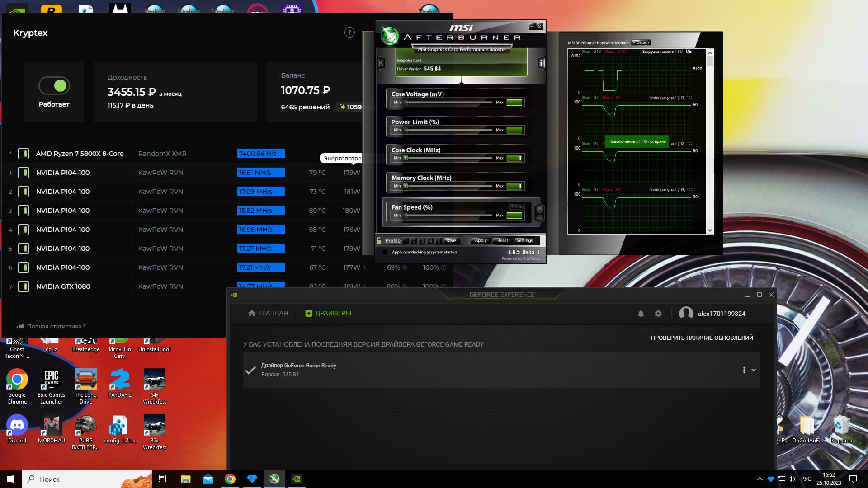Open Epic Games Launcher desktop shortcut
Viewport: 868px width, 488px height.
52,386
